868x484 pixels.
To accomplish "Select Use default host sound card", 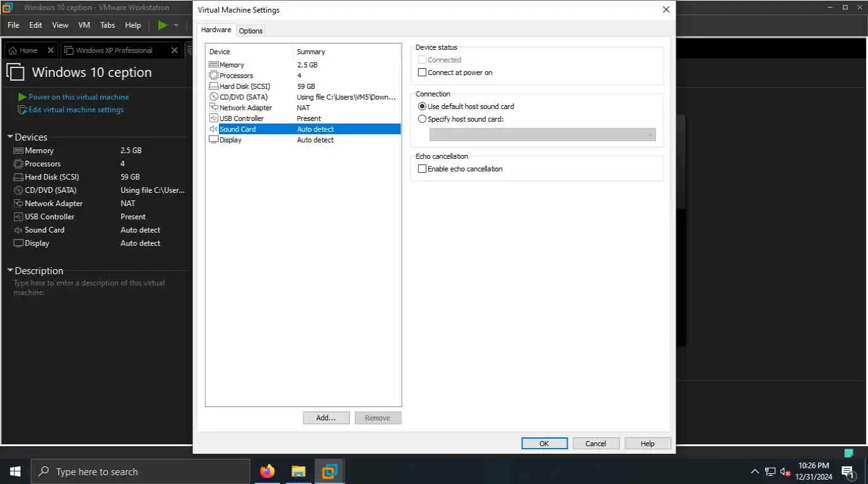I will pos(423,107).
